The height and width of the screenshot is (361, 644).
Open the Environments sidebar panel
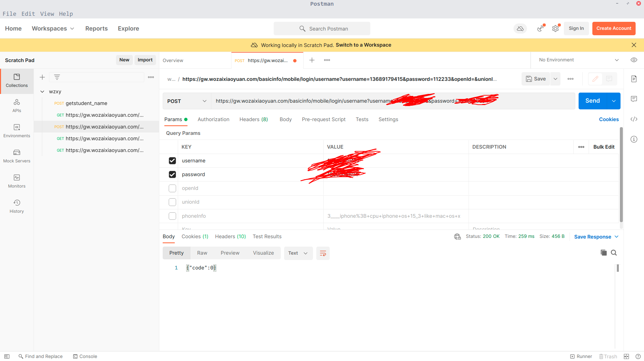(17, 131)
